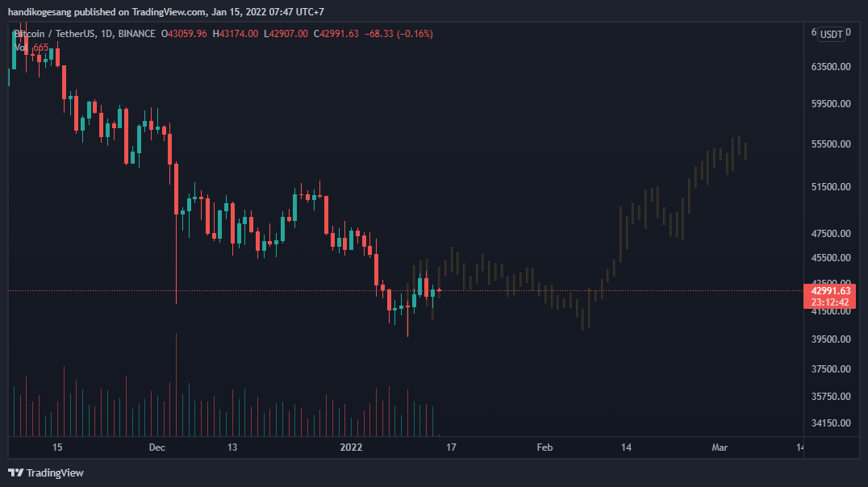868x487 pixels.
Task: Click the countdown timer 23:12:42
Action: click(x=830, y=302)
